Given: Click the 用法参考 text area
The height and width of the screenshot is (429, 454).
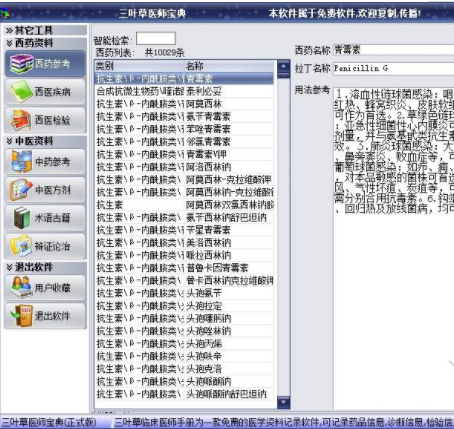Looking at the screenshot, I should pyautogui.click(x=393, y=248).
